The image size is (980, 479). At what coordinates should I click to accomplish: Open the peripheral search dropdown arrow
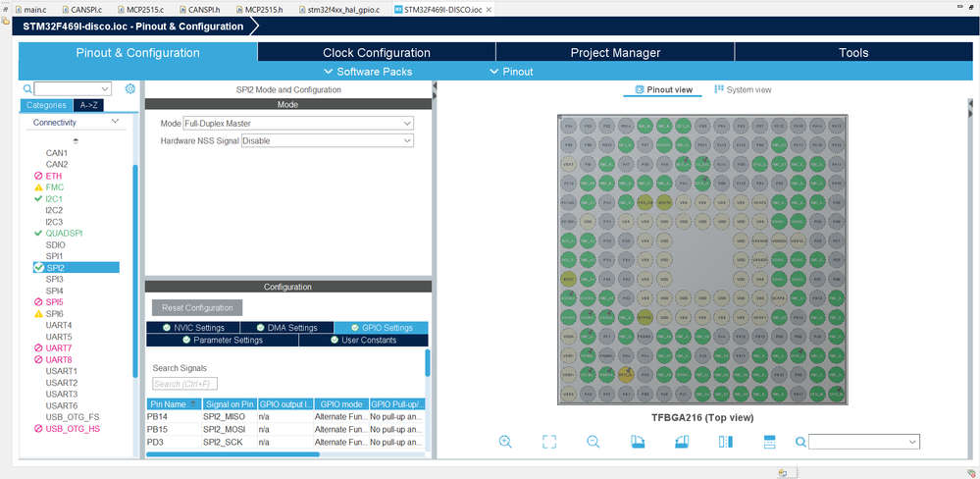tap(105, 88)
